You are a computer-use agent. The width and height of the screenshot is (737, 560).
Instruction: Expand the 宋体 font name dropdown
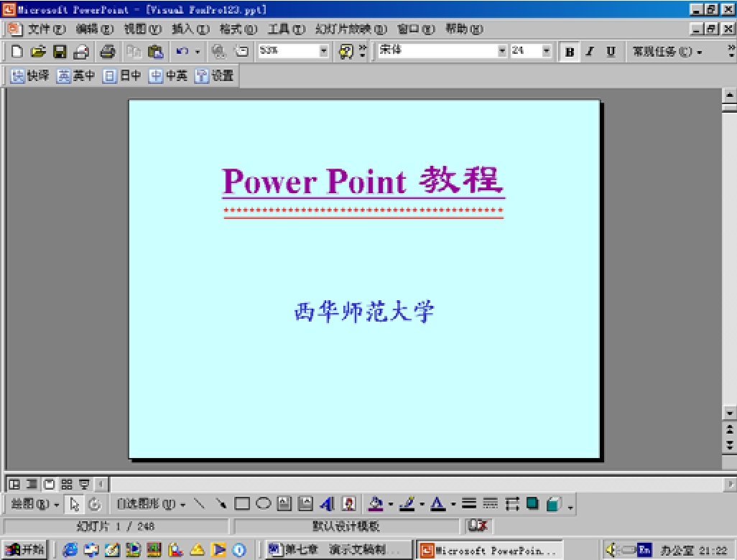click(x=502, y=51)
